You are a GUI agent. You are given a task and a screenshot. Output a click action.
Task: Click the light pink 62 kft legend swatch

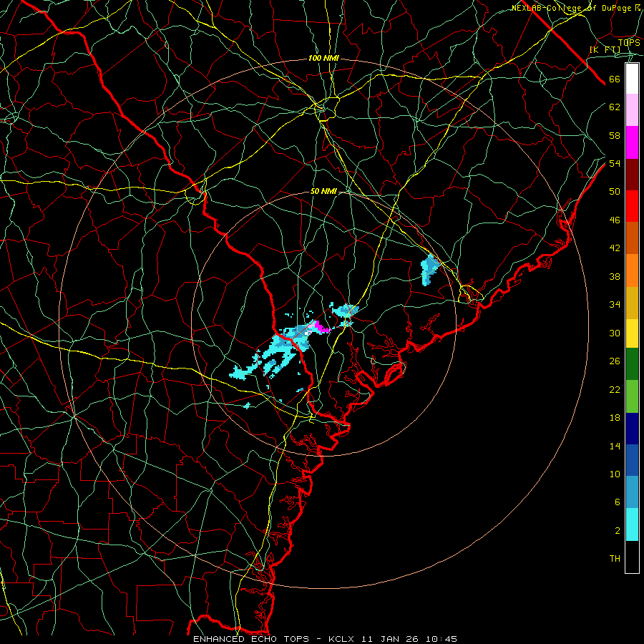pos(632,109)
